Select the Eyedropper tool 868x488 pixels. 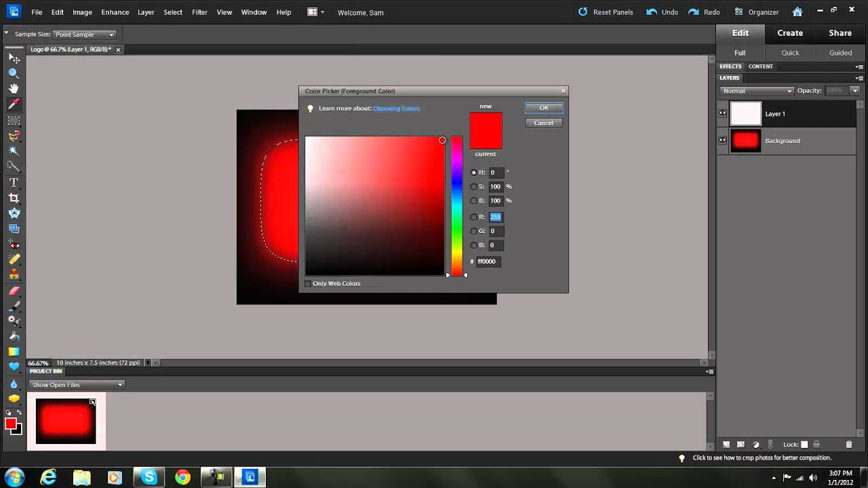[14, 104]
